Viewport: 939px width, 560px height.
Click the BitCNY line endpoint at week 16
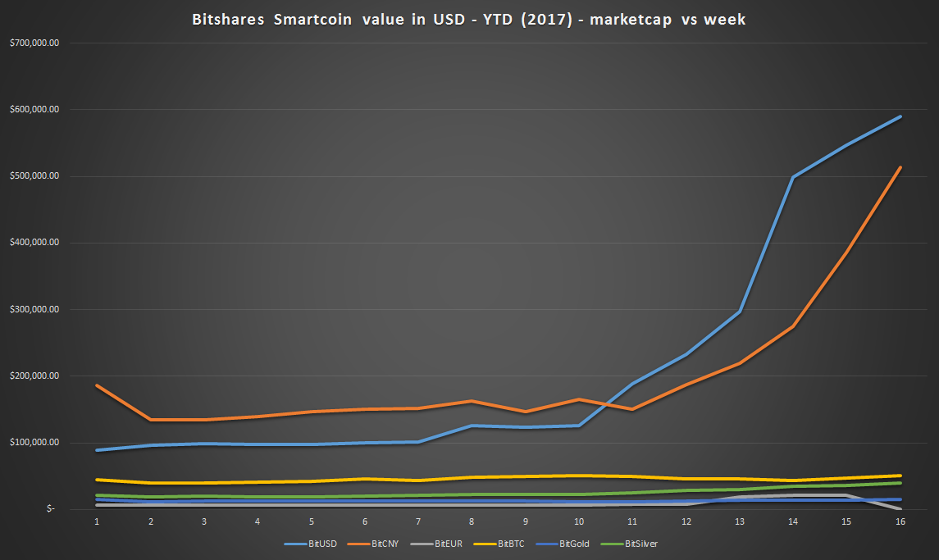pos(900,168)
